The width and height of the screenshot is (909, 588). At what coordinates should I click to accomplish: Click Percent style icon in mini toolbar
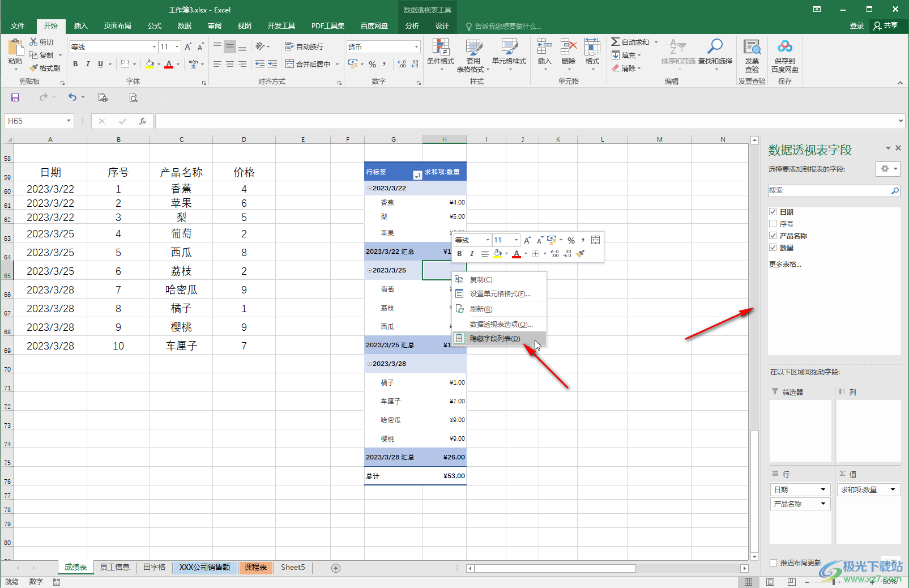click(571, 240)
